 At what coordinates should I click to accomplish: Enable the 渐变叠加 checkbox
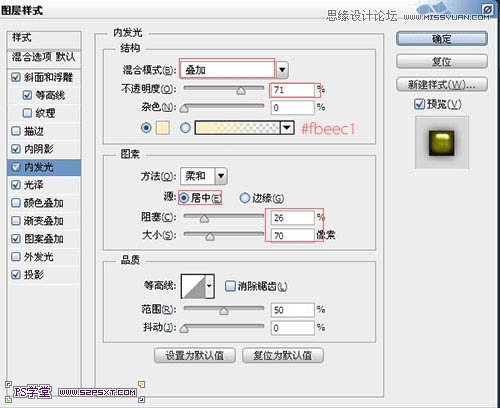coord(15,221)
